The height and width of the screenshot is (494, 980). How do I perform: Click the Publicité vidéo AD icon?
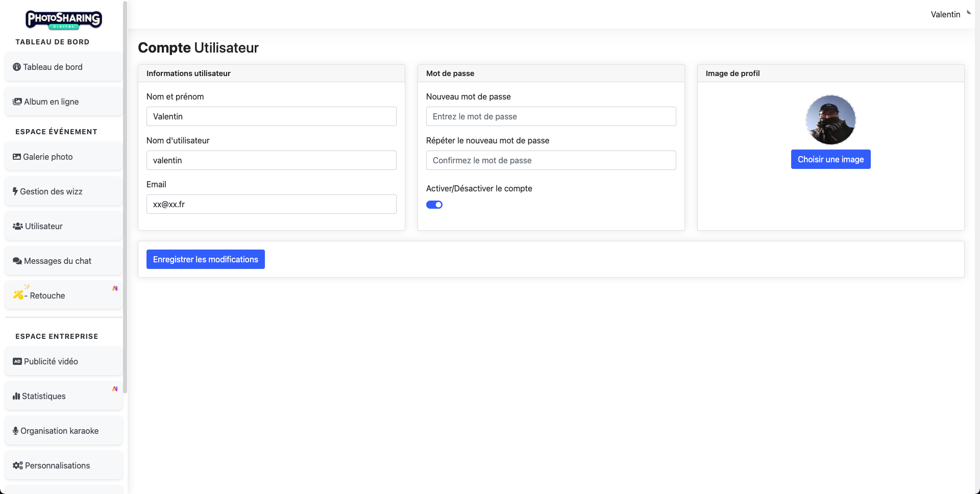tap(17, 361)
